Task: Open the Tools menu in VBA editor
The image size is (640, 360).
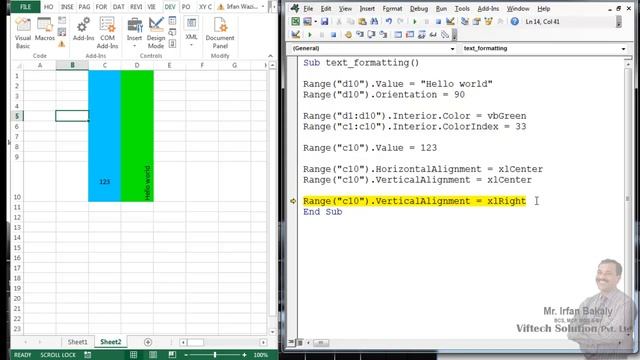Action: [462, 9]
